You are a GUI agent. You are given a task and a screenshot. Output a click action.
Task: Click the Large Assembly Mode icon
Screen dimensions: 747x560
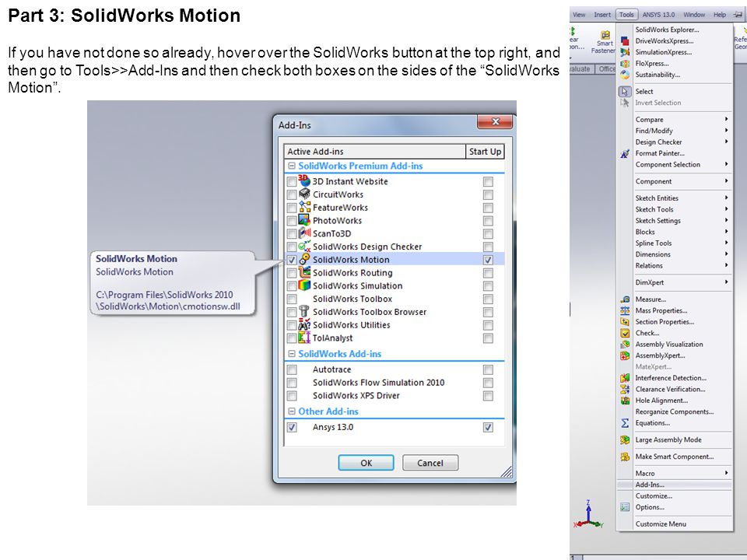click(625, 440)
